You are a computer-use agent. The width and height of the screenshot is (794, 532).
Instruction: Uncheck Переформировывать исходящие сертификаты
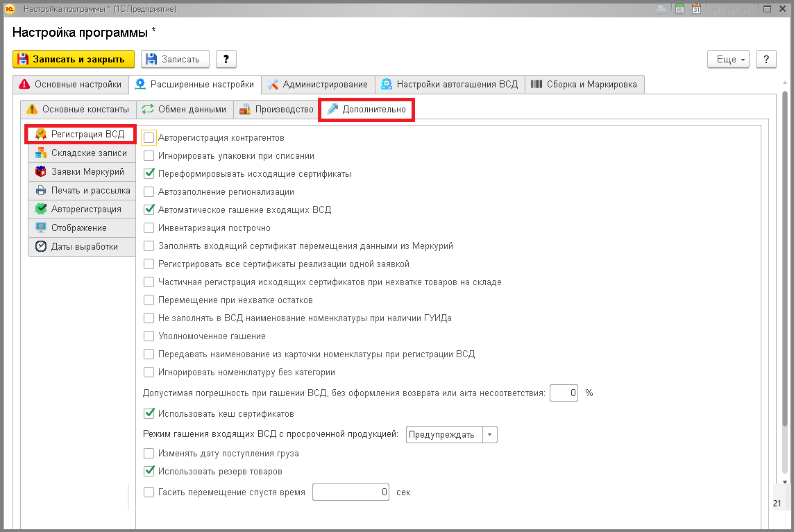[x=149, y=173]
